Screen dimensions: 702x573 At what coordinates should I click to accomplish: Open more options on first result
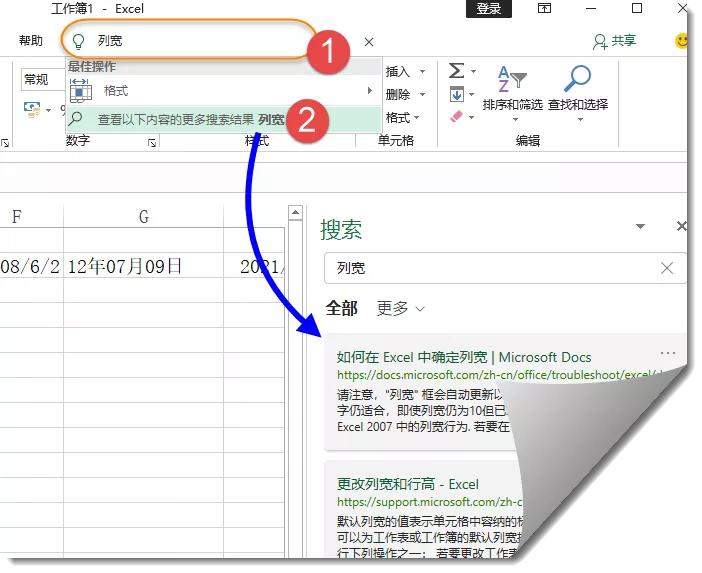(668, 354)
